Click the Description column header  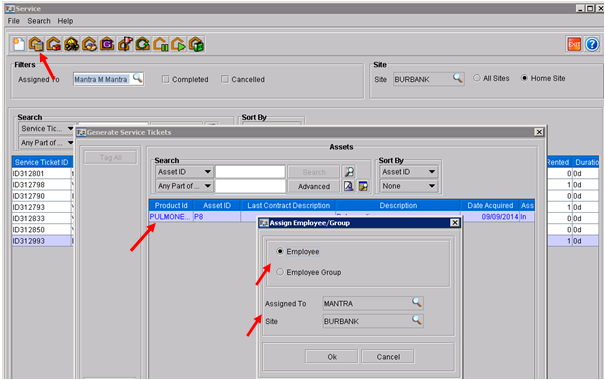click(x=398, y=205)
